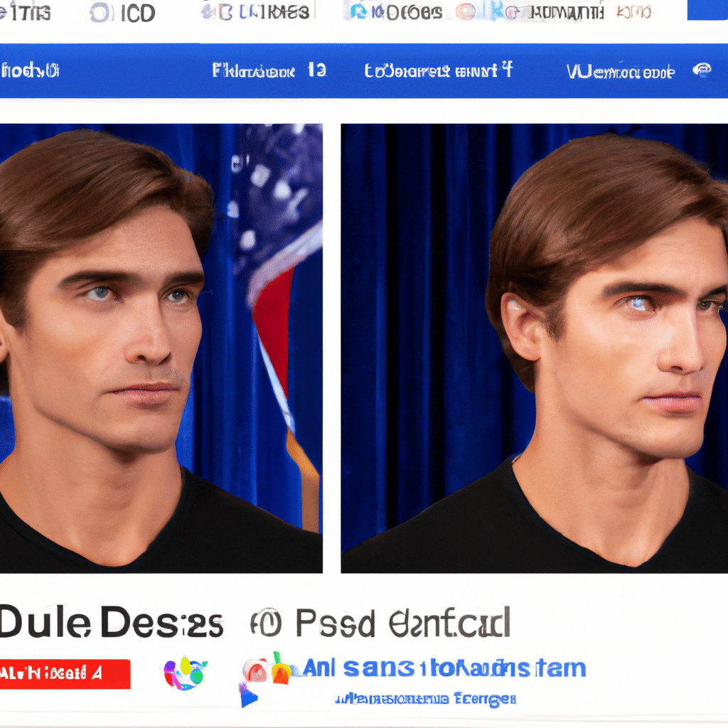Click the circular icon before Psed headline
This screenshot has height=728, width=728.
[x=266, y=623]
